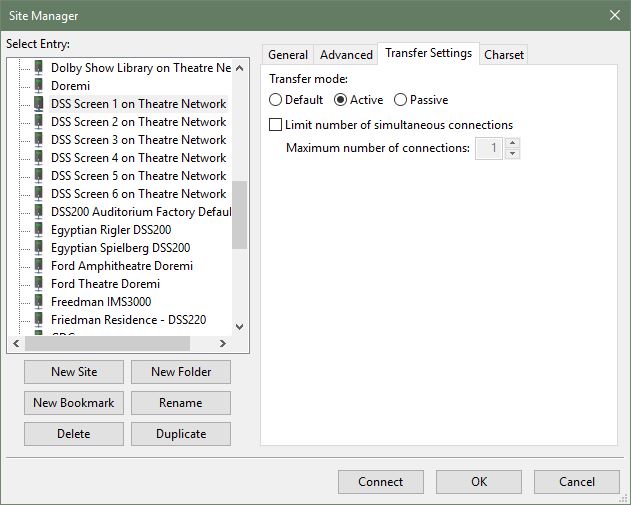The image size is (631, 505).
Task: Click the horizontal scroll right arrow
Action: click(223, 343)
